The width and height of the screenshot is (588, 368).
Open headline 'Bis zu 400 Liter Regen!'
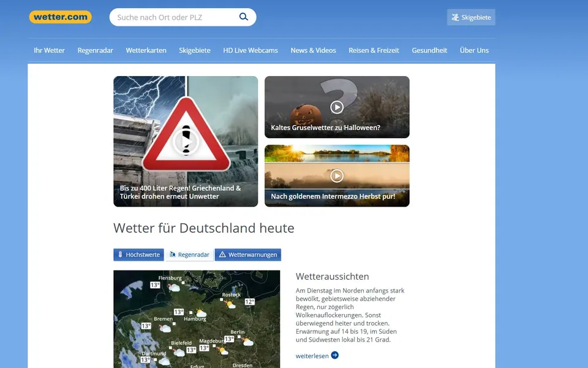[x=180, y=192]
